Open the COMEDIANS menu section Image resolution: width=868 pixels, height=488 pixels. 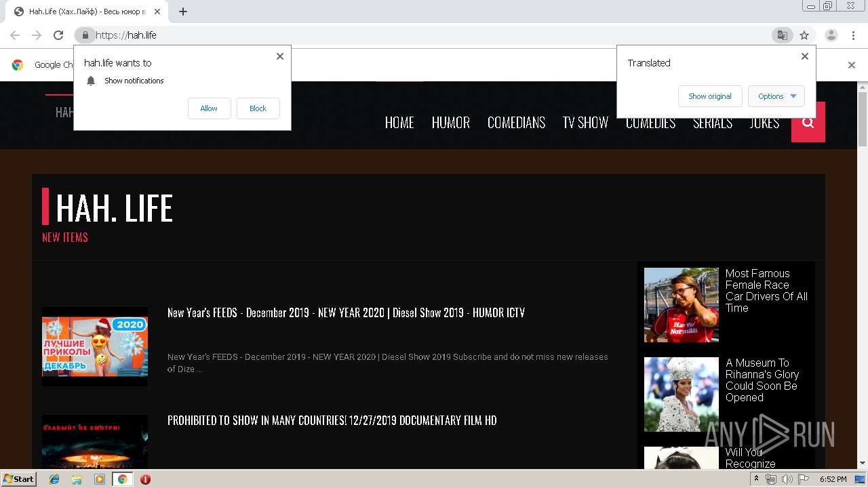pos(517,123)
